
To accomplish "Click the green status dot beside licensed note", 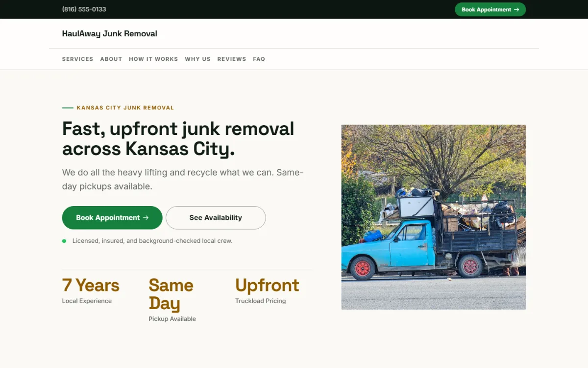I will pyautogui.click(x=64, y=241).
